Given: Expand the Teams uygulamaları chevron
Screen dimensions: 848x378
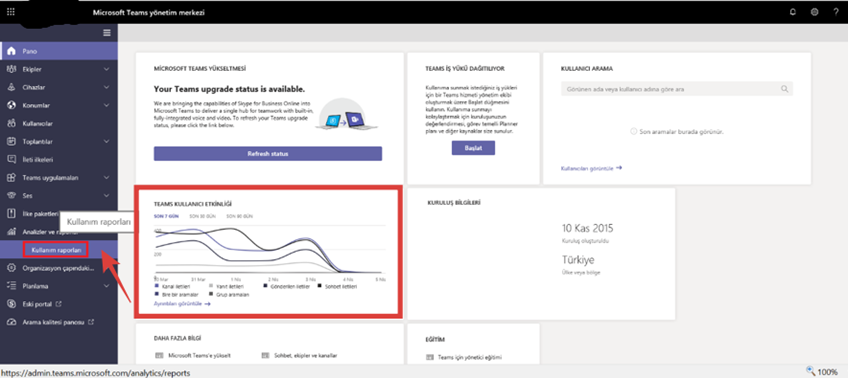Looking at the screenshot, I should 106,177.
